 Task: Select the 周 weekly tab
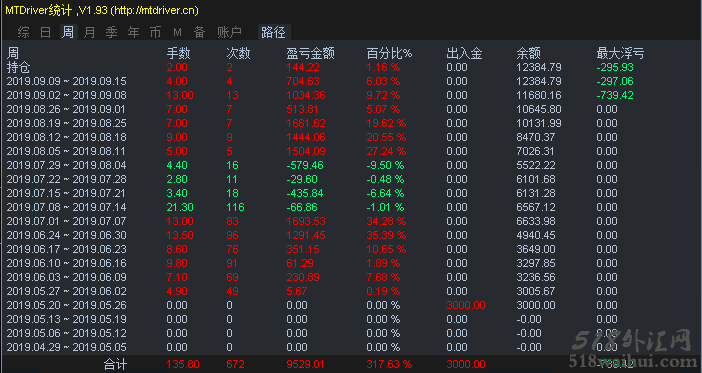(x=68, y=32)
